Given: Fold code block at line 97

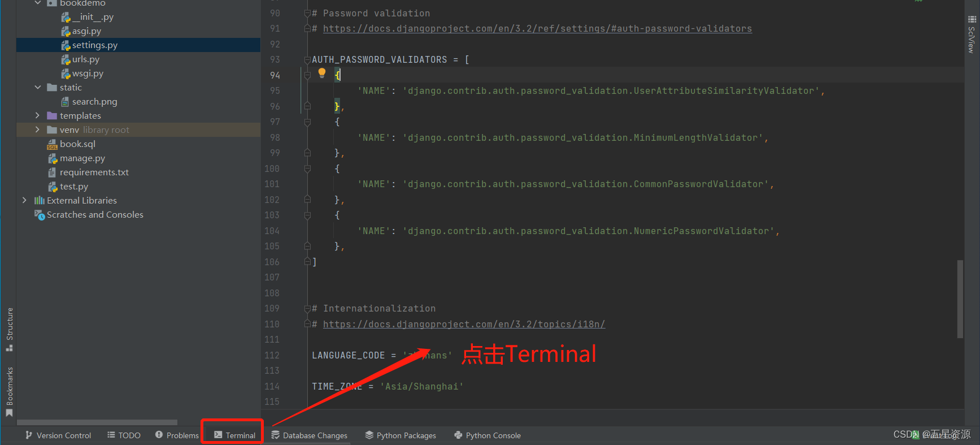Looking at the screenshot, I should pos(307,122).
